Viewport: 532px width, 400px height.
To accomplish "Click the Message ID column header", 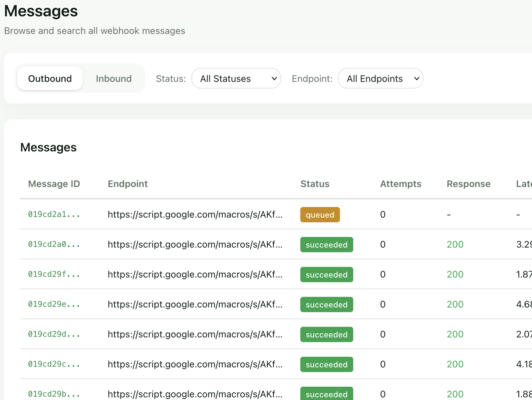I will (54, 184).
